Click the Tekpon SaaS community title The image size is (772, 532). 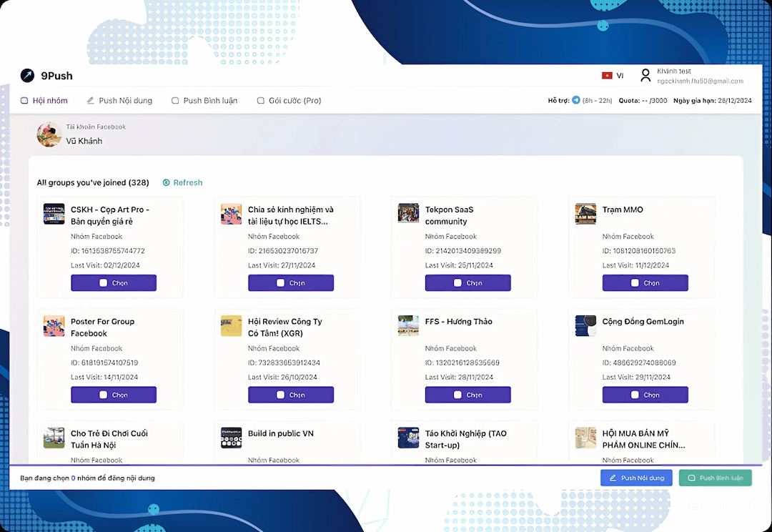450,215
